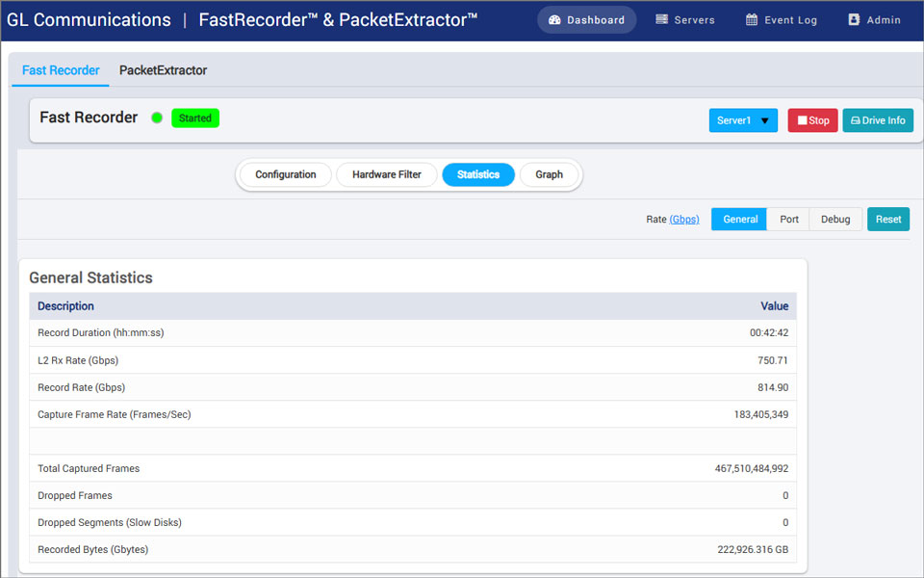Select the Record Duration (hh:mm:ss) row label

(101, 332)
